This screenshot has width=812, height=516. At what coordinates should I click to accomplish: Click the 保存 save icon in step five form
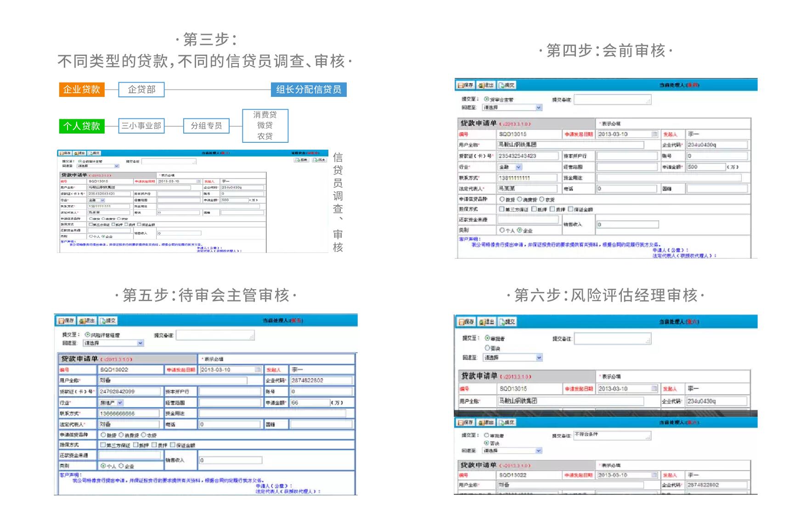tap(66, 320)
